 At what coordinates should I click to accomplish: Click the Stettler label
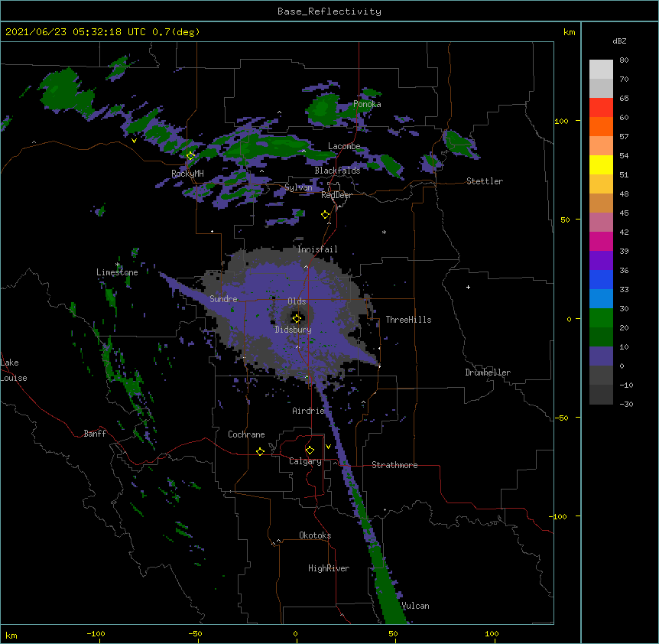[485, 181]
